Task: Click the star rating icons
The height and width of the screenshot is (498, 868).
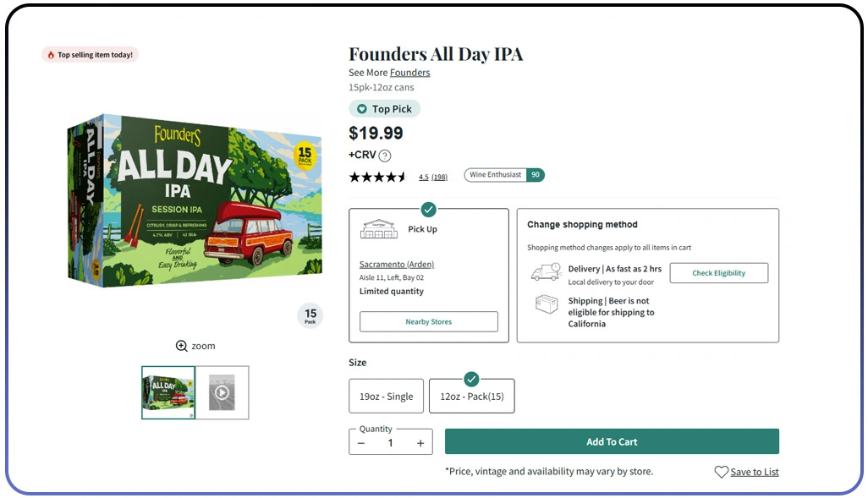Action: point(377,177)
